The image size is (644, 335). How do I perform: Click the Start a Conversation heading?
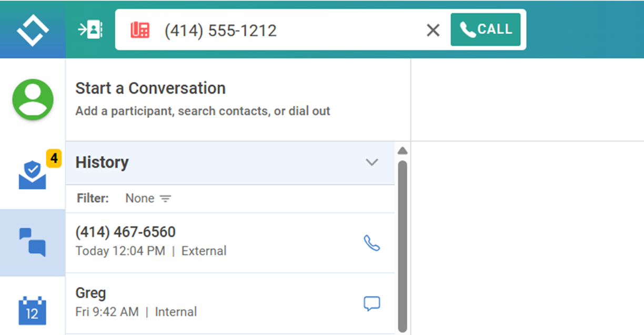(150, 88)
